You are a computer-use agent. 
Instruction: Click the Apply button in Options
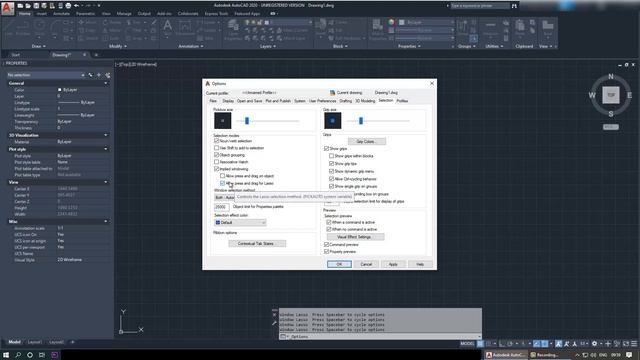coord(393,264)
